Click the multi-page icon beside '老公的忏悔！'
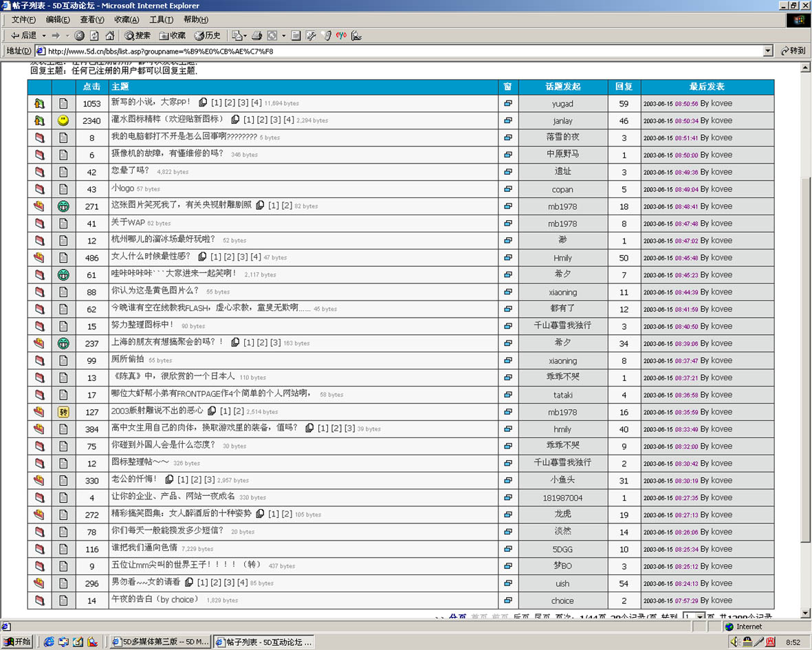 pyautogui.click(x=169, y=479)
